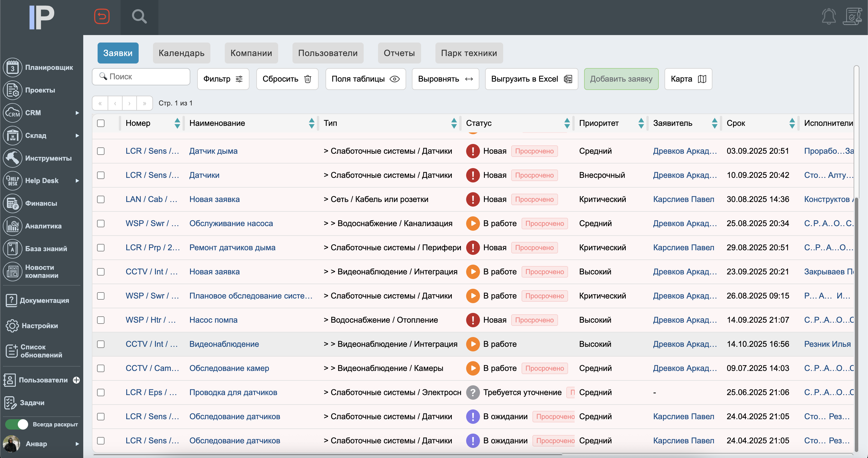Viewport: 868px width, 458px height.
Task: Switch to the Календарь tab
Action: coord(182,53)
